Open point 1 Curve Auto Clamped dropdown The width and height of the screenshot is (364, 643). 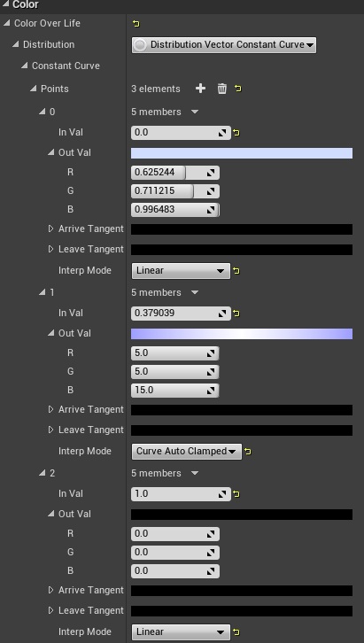(187, 452)
